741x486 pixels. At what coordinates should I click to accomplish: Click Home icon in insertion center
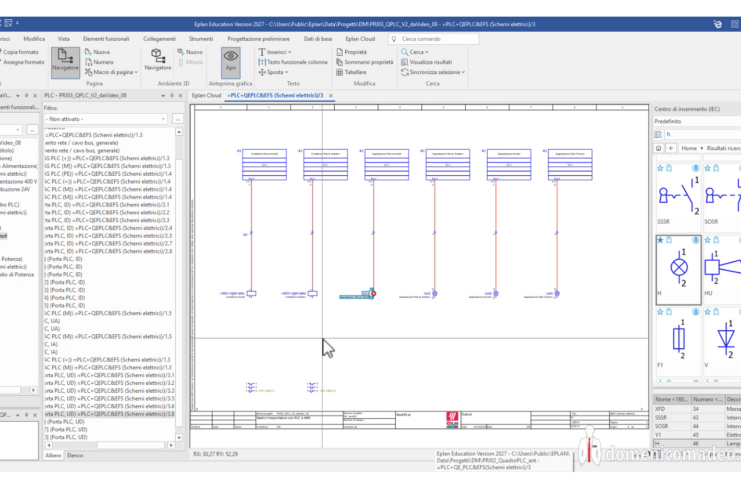(x=659, y=148)
